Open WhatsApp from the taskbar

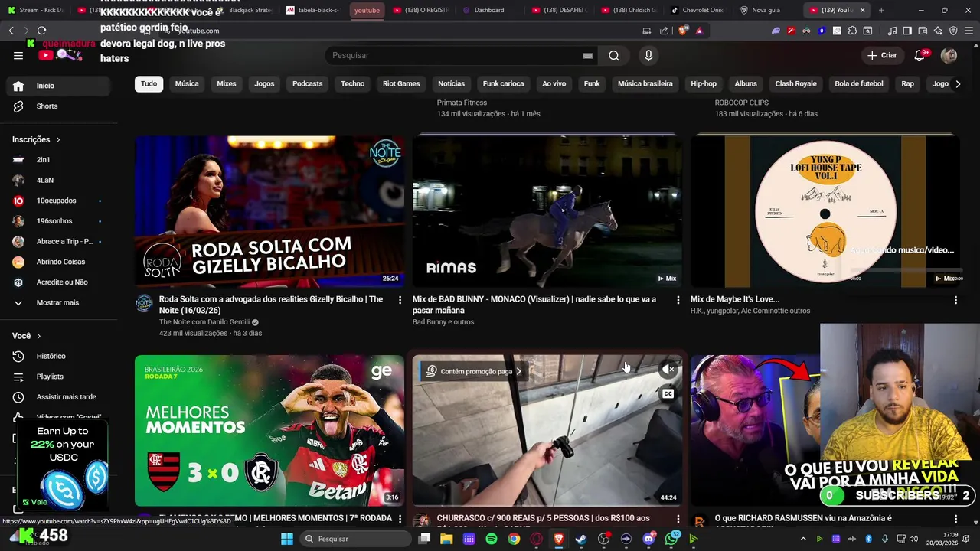coord(671,539)
